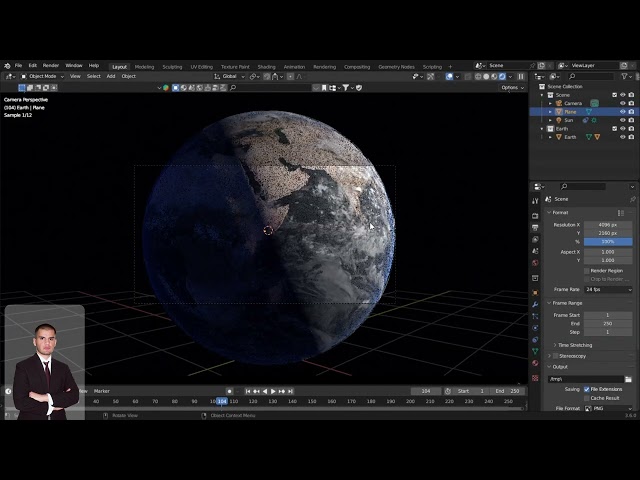Open the Window menu
Image resolution: width=640 pixels, height=480 pixels.
(74, 66)
